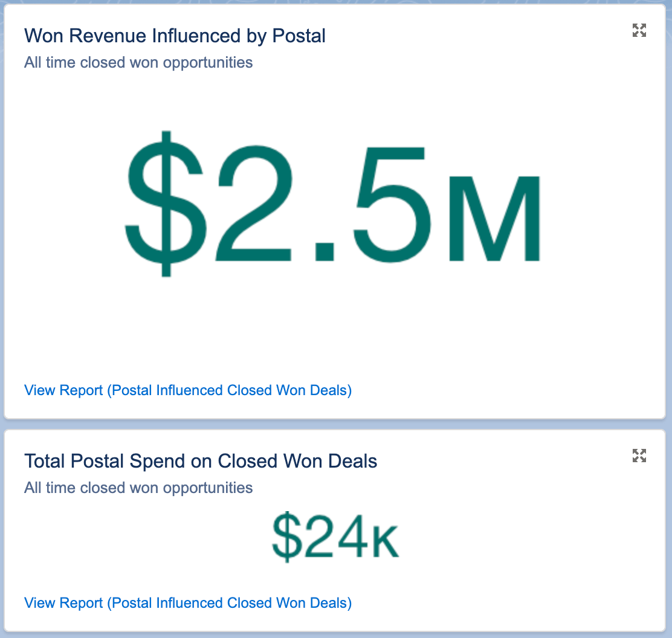The height and width of the screenshot is (638, 672).
Task: Click the $2.5M revenue metric value
Action: click(x=332, y=204)
